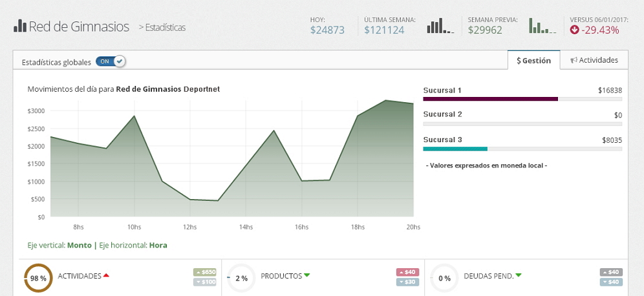Click the bar chart logo beside Red de Gimnasios
This screenshot has height=296, width=644.
pos(19,26)
